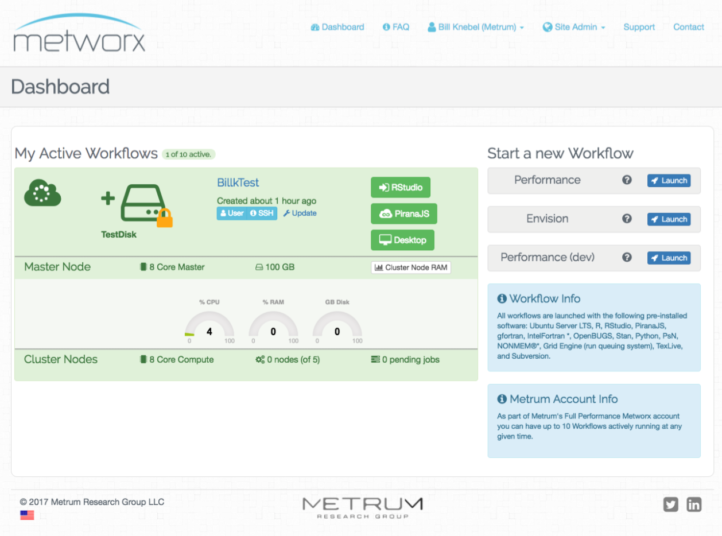The width and height of the screenshot is (722, 536).
Task: Launch the Envision workflow
Action: 669,219
